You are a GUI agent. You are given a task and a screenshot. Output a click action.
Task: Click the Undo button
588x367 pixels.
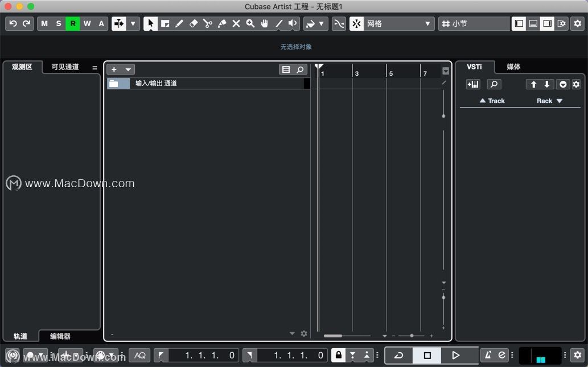(x=13, y=24)
